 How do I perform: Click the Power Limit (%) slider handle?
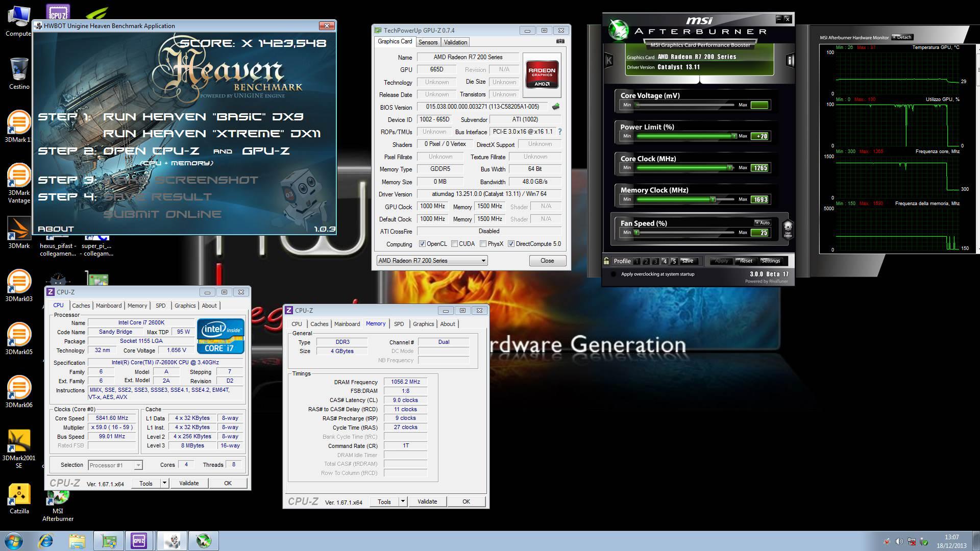[x=734, y=136]
